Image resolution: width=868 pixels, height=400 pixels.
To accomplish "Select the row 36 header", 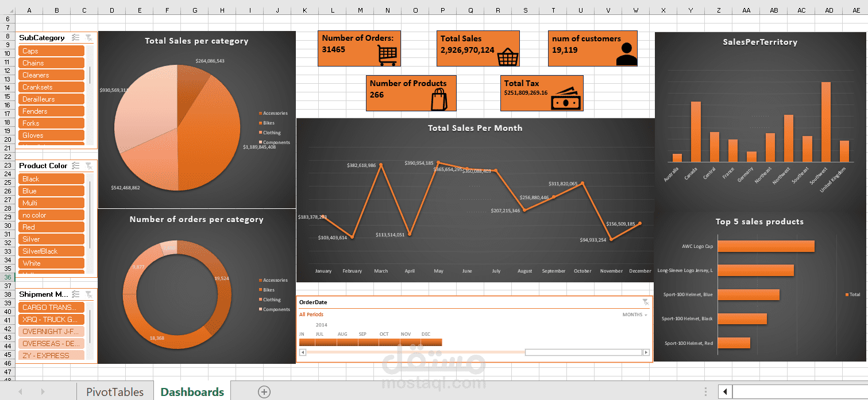I will click(x=7, y=278).
